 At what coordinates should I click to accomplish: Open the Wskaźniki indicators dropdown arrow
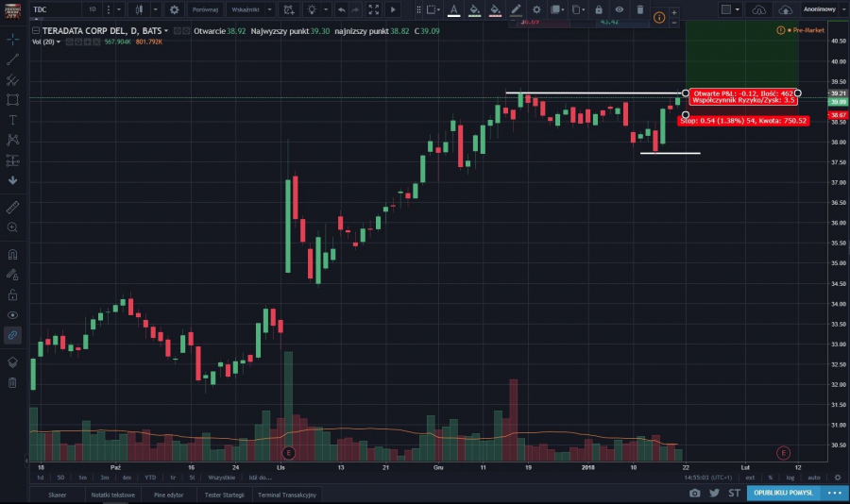tap(269, 9)
